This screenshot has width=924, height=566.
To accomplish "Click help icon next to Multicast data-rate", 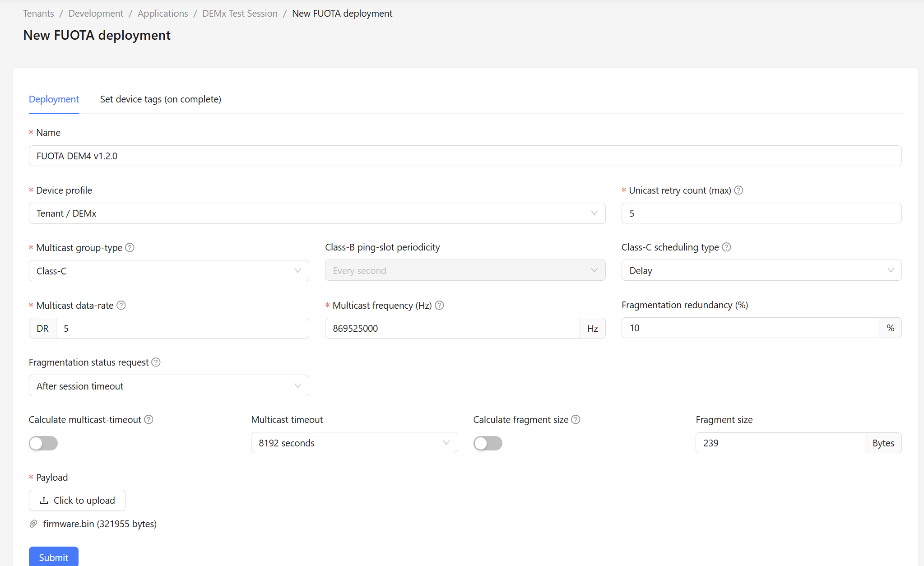I will [121, 306].
